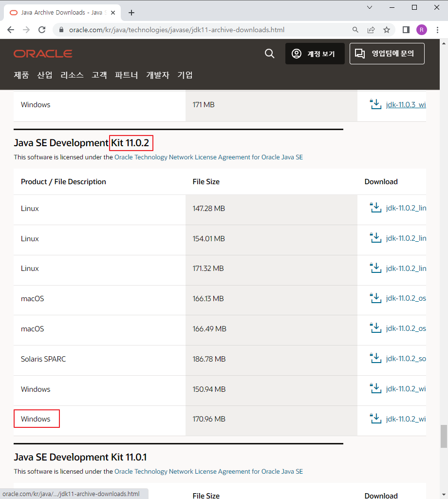
Task: Click download icon in 166.49 MB macOS row
Action: coord(375,328)
